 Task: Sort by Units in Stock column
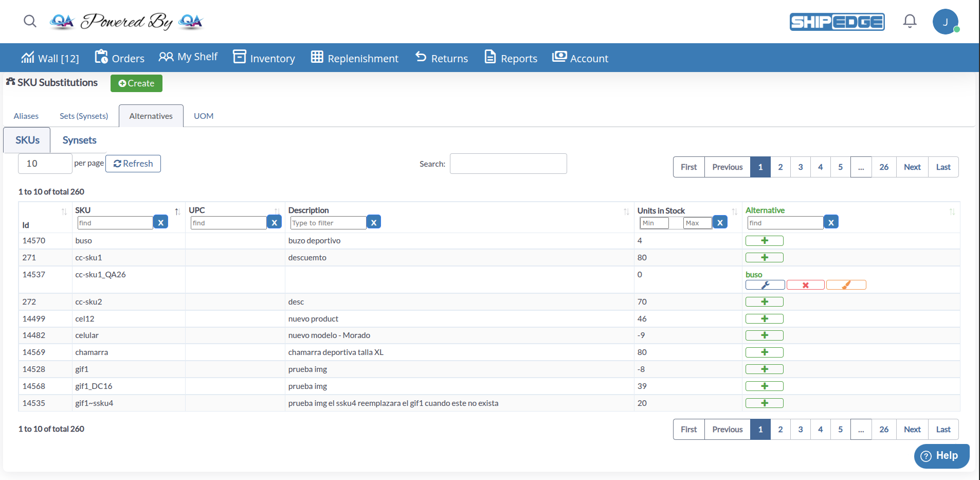tap(734, 211)
